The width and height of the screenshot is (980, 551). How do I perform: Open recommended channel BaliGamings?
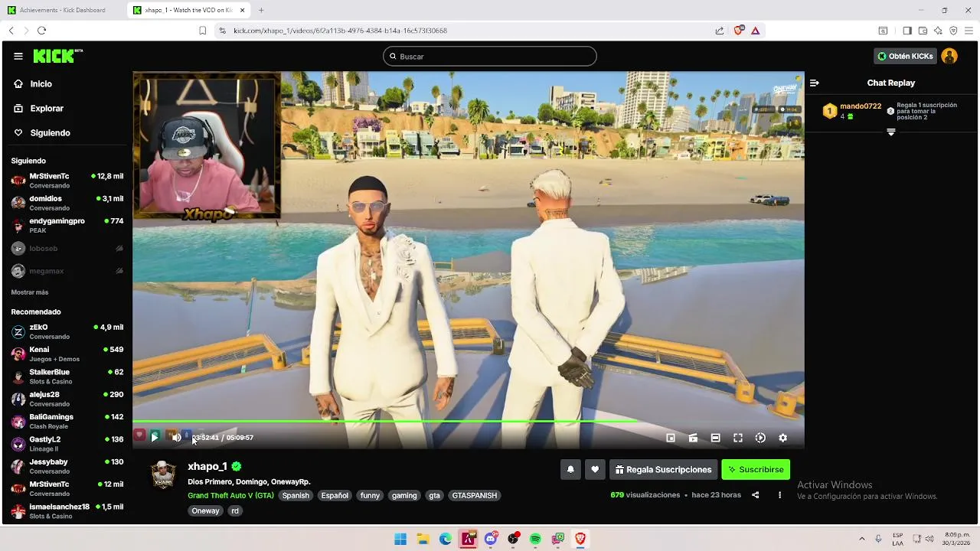[x=67, y=421]
